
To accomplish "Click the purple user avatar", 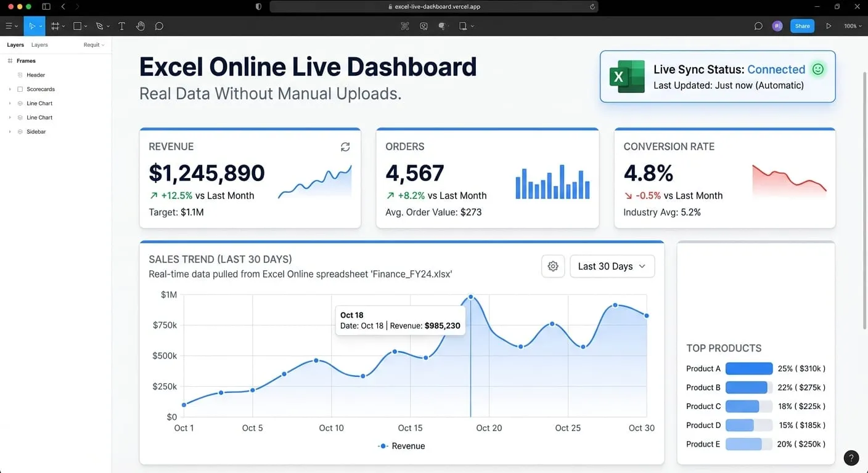I will (x=777, y=26).
